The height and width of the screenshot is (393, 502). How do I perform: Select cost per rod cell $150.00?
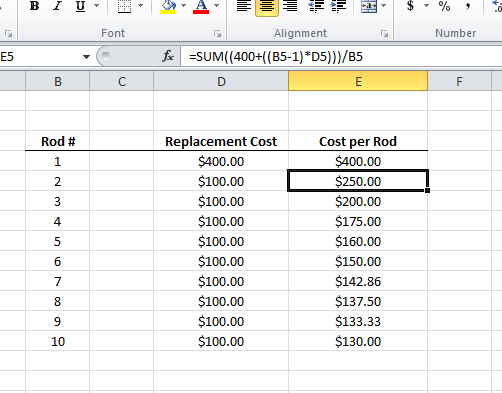[358, 261]
